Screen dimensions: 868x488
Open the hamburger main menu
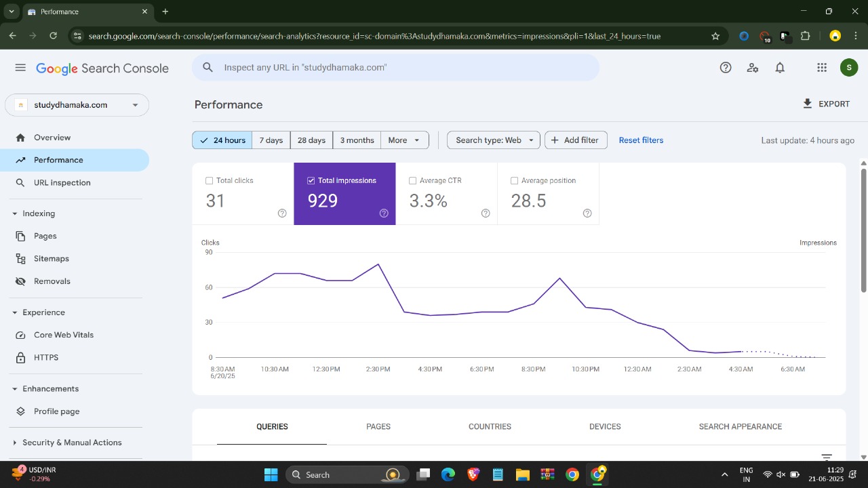(x=20, y=68)
